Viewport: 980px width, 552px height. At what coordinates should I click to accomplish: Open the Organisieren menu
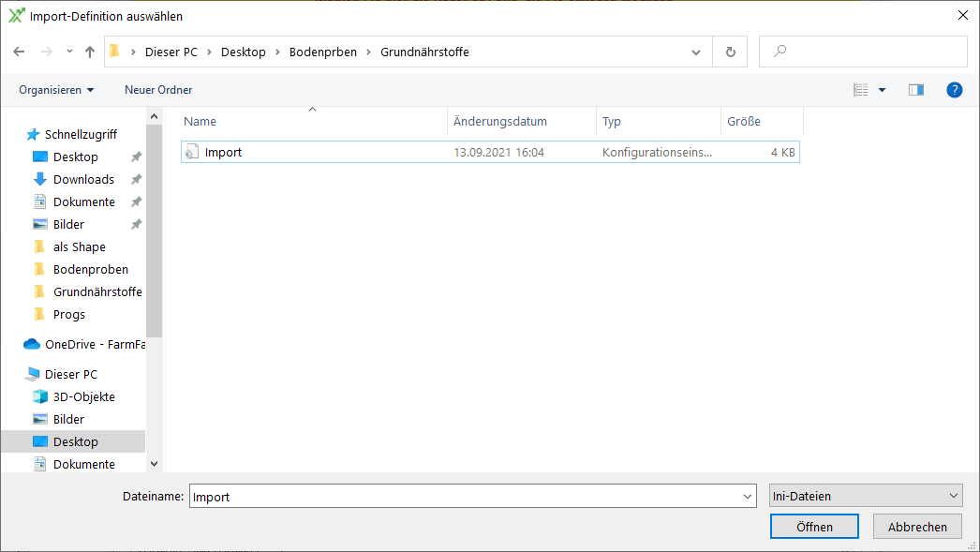[x=56, y=90]
